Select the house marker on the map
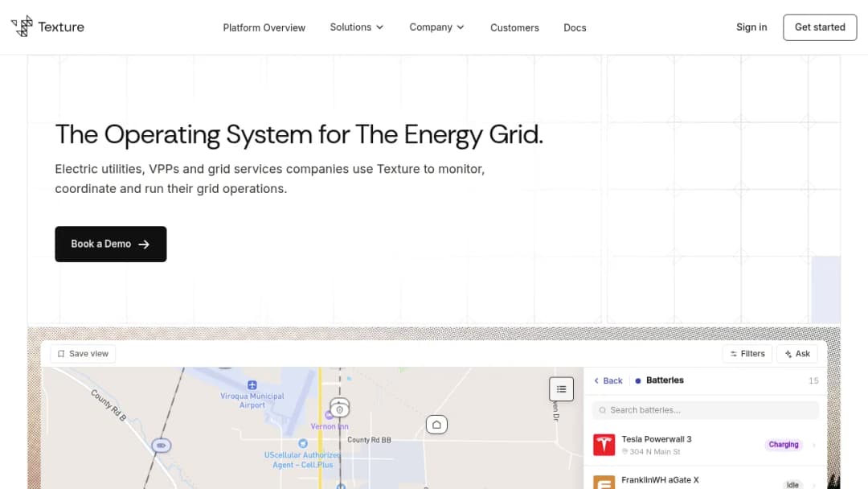The width and height of the screenshot is (868, 489). click(436, 425)
